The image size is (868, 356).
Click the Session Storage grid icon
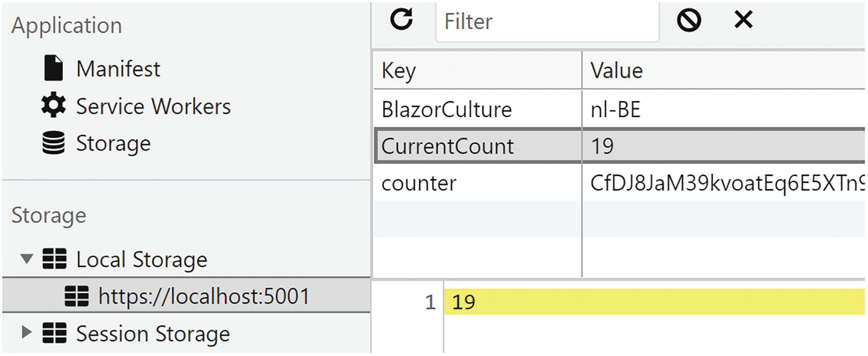click(x=55, y=333)
